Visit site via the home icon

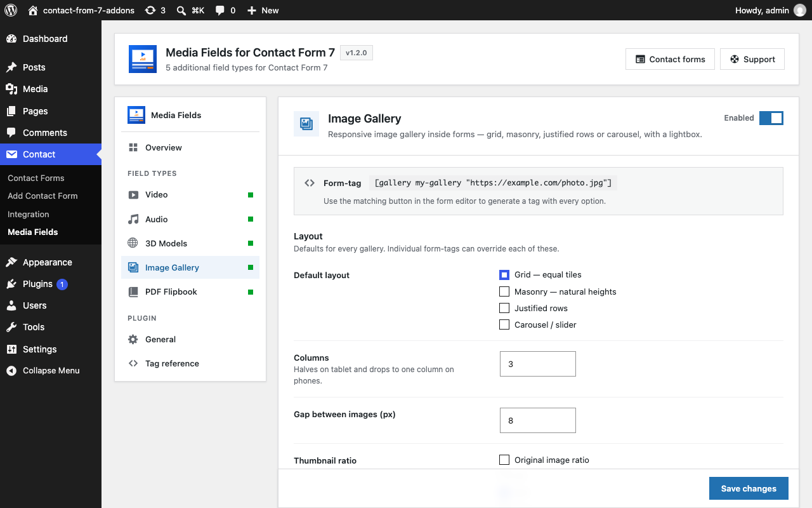click(33, 10)
